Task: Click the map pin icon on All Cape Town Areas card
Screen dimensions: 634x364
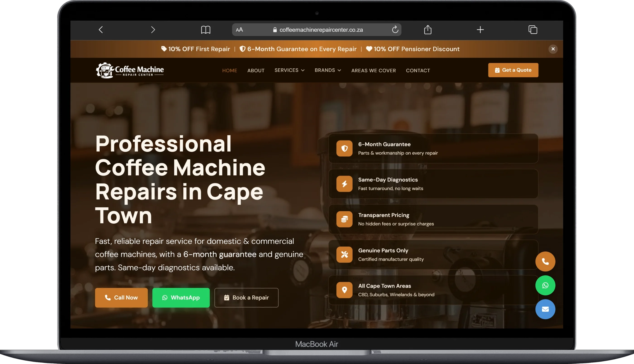Action: click(x=344, y=290)
